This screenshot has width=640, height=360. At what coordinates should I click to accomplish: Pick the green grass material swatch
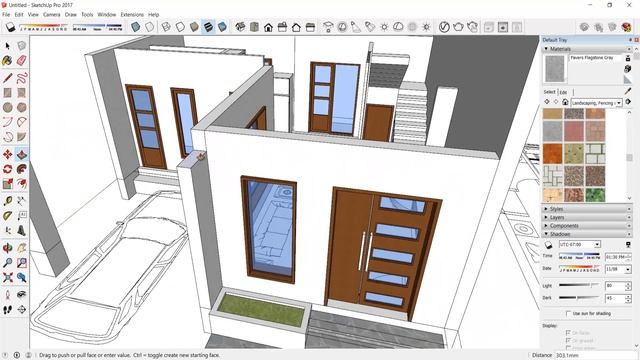coord(595,194)
